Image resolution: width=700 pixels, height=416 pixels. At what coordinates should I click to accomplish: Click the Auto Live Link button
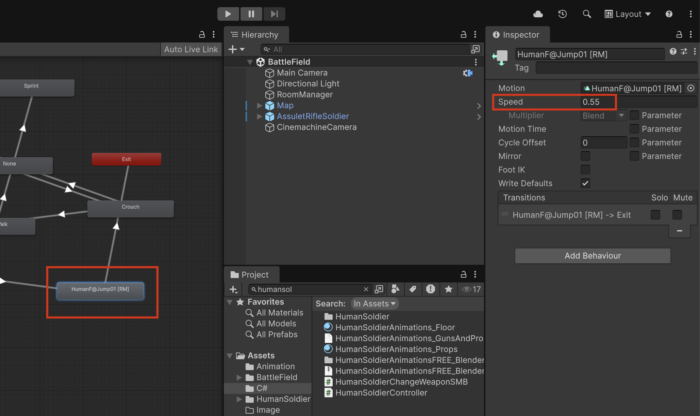pos(190,50)
